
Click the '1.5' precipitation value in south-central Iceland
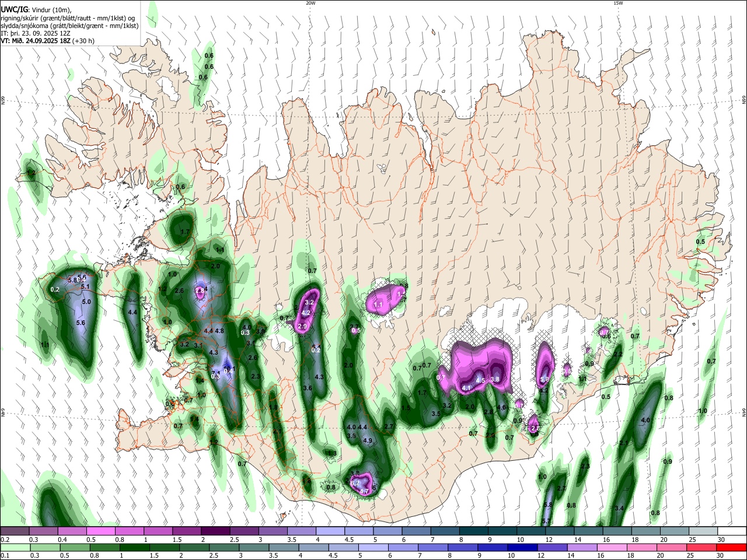pyautogui.click(x=406, y=408)
